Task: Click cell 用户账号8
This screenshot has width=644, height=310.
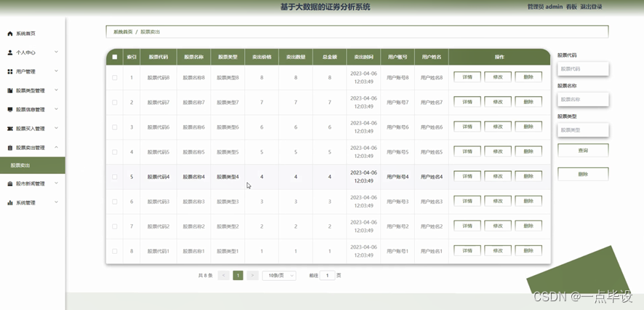Action: click(x=398, y=77)
